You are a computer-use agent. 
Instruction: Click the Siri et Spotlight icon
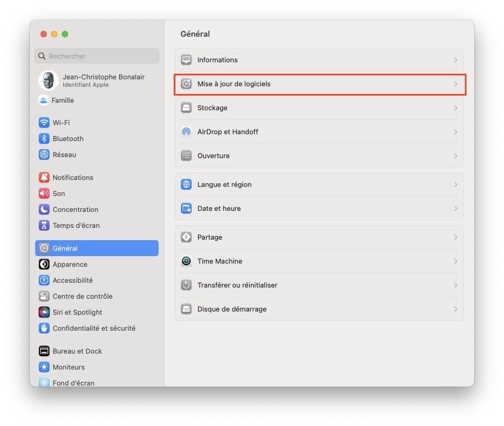44,312
